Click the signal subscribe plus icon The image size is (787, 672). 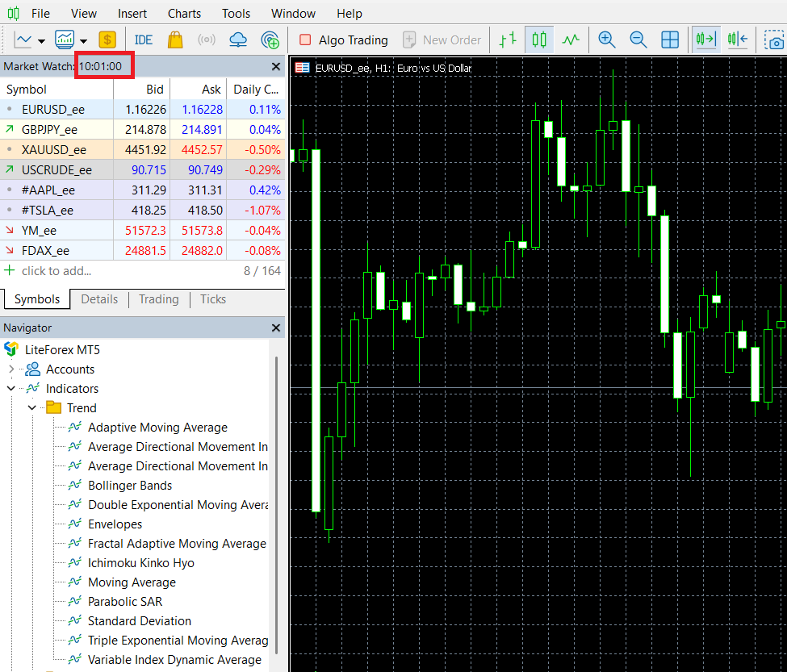pos(270,40)
